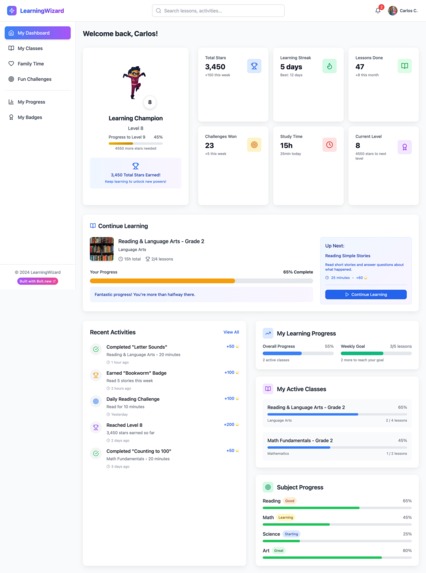The image size is (426, 573).
Task: Click View All recent activities
Action: (x=231, y=332)
